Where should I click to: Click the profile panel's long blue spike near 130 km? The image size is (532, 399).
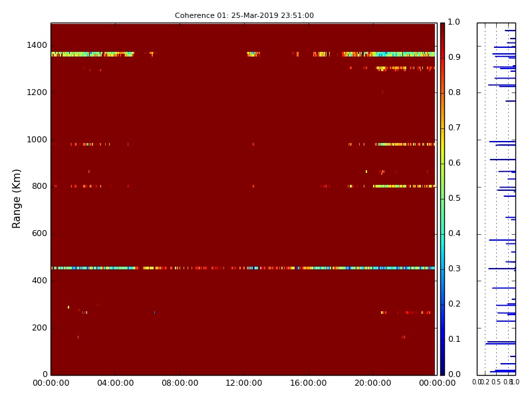pos(501,342)
